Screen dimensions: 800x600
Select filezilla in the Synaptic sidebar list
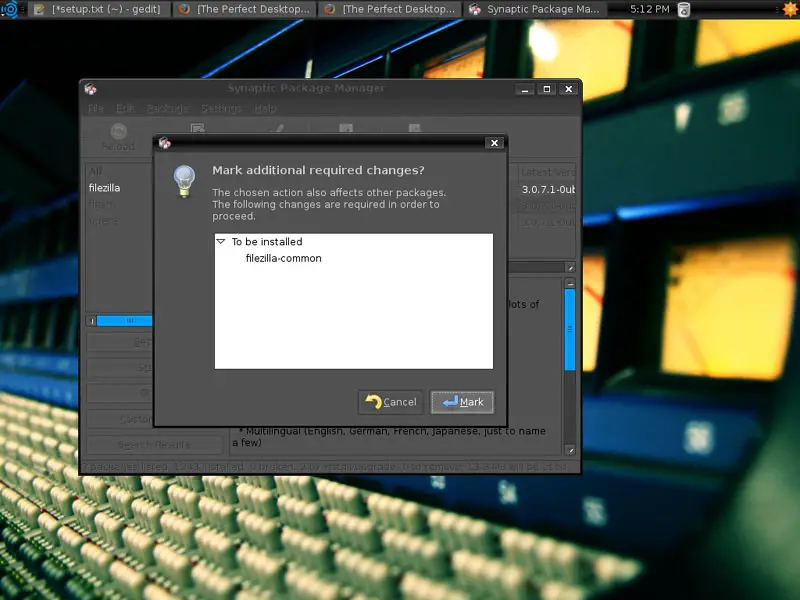coord(104,188)
